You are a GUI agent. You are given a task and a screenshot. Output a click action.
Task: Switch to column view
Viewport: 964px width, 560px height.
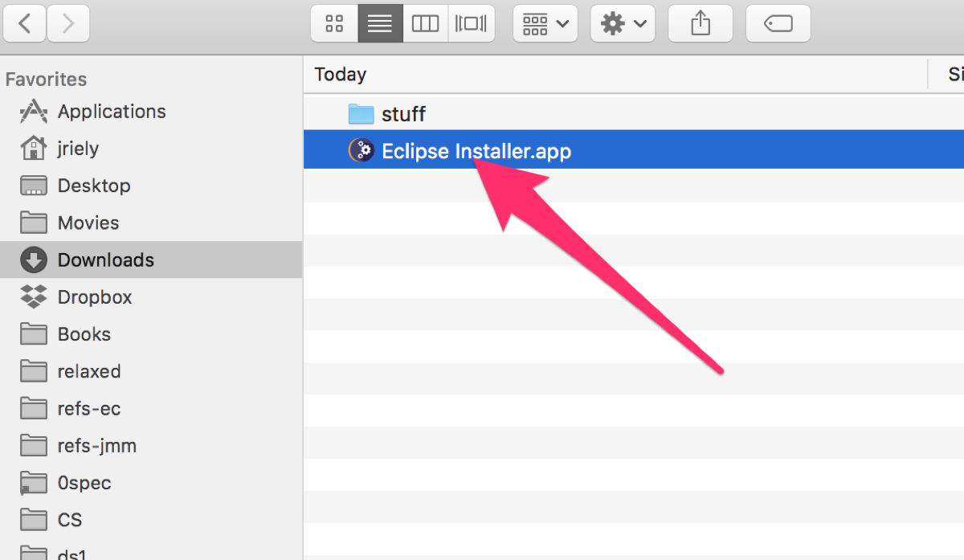click(x=425, y=23)
